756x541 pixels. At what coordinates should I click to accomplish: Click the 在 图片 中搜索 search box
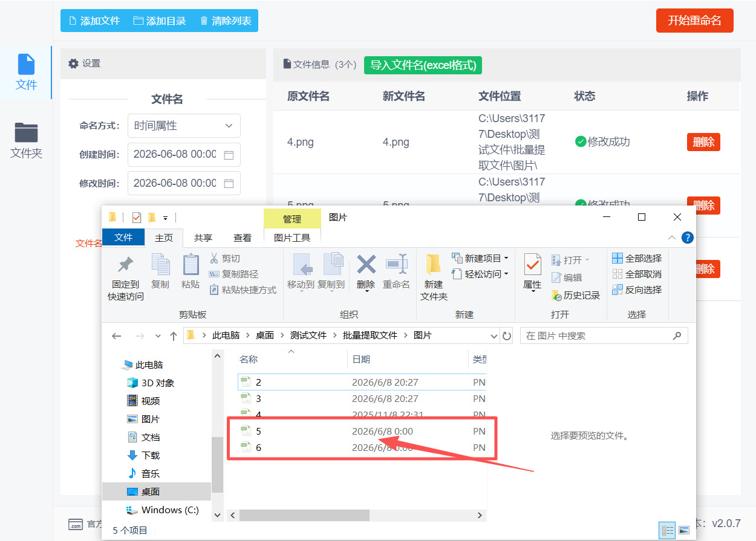[604, 335]
